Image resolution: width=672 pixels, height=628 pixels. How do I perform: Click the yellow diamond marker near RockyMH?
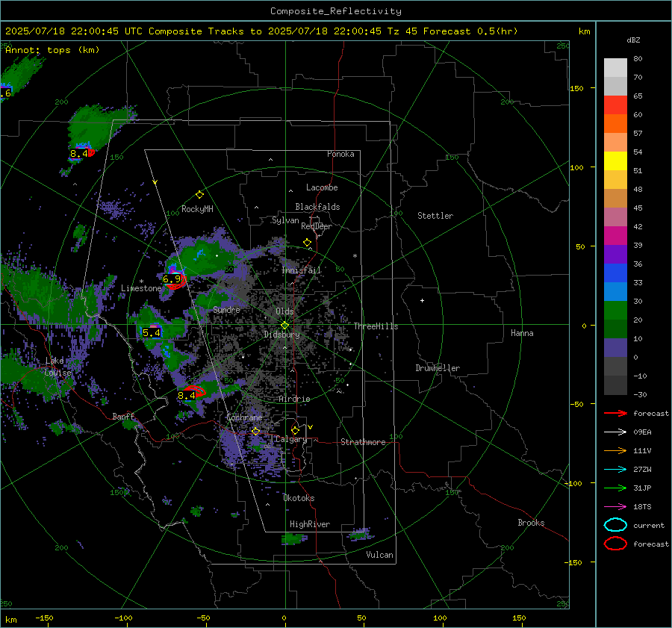tap(199, 195)
